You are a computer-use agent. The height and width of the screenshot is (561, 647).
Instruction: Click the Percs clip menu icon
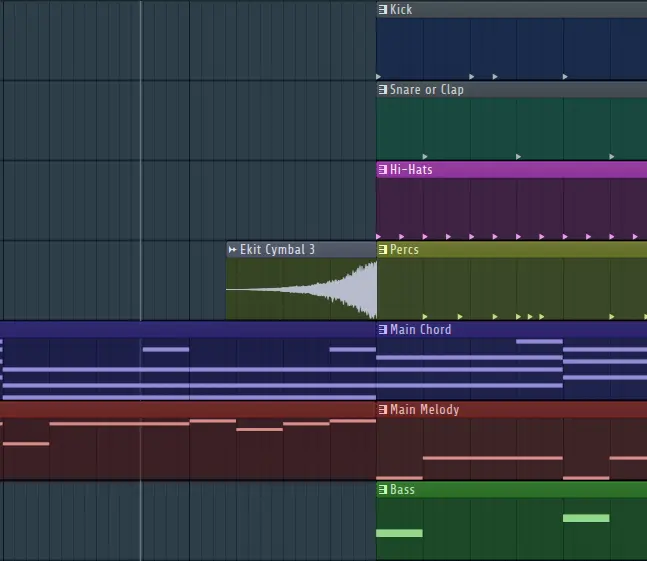point(383,250)
